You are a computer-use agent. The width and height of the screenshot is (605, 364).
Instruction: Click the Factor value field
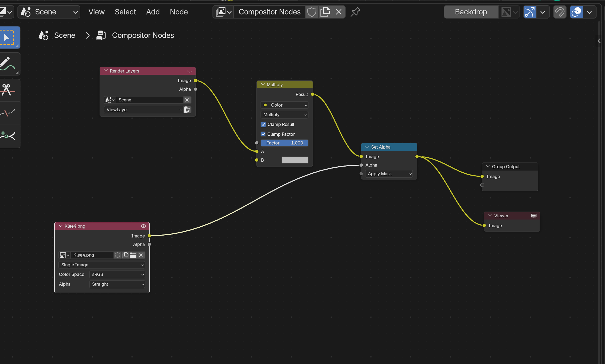(x=284, y=143)
